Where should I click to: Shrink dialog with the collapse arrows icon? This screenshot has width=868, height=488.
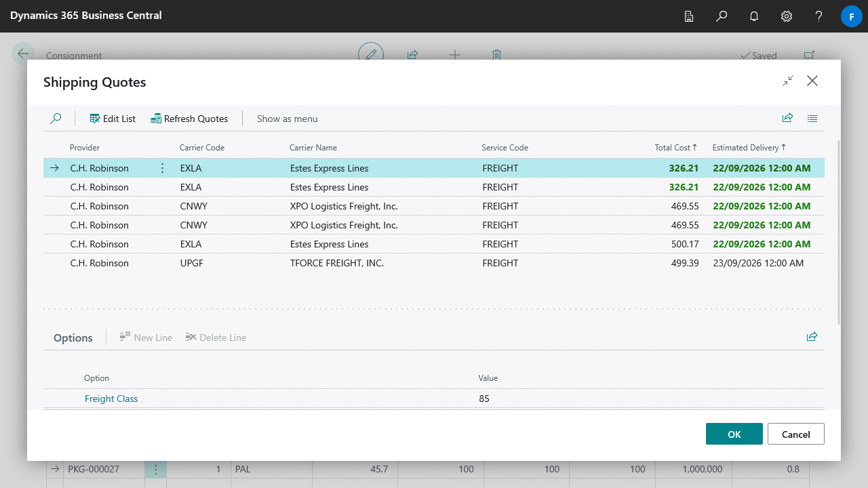788,81
